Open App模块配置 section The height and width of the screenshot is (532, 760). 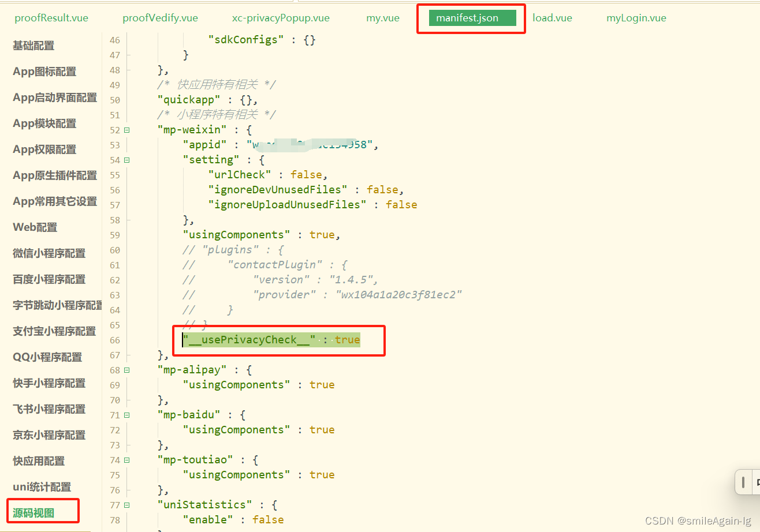point(44,123)
